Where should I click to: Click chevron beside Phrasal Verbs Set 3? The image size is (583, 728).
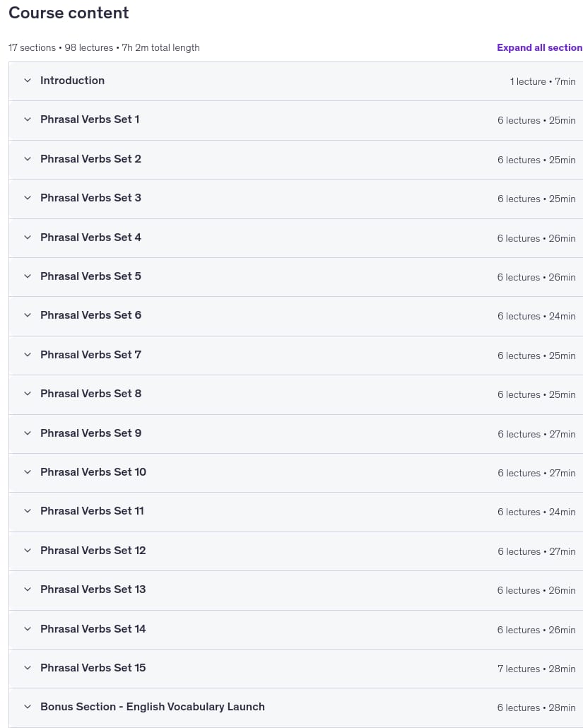pos(28,198)
